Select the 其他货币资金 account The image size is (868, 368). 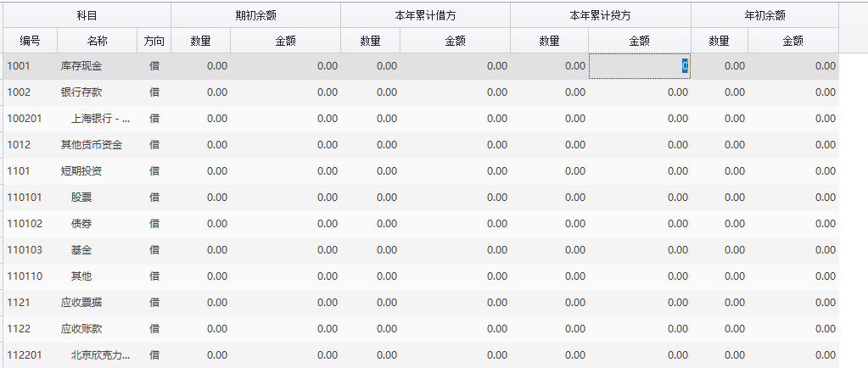tap(92, 145)
